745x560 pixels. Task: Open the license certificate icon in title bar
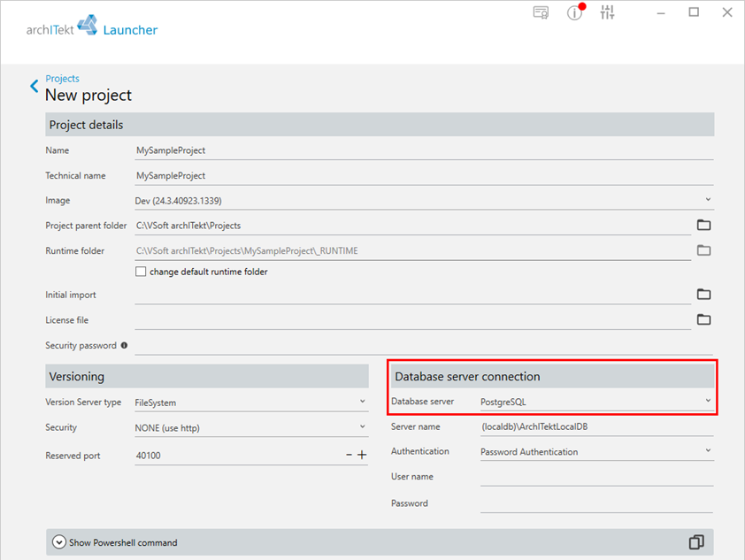[x=541, y=12]
